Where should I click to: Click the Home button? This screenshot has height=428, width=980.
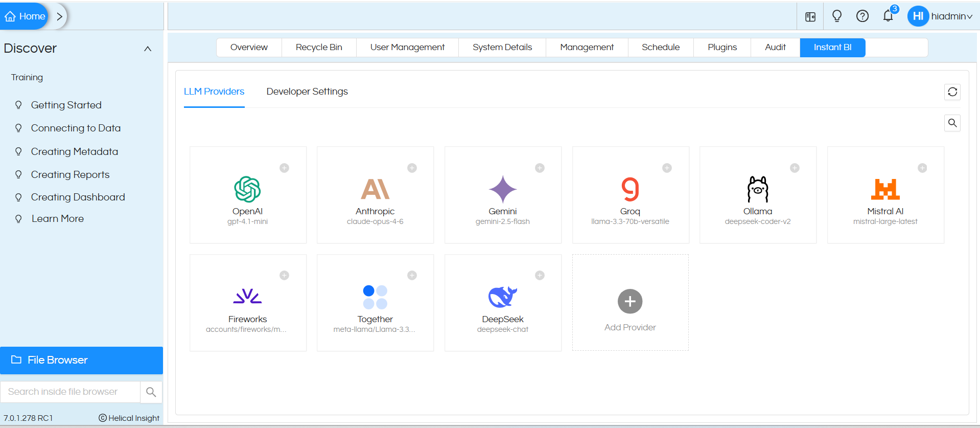click(25, 16)
